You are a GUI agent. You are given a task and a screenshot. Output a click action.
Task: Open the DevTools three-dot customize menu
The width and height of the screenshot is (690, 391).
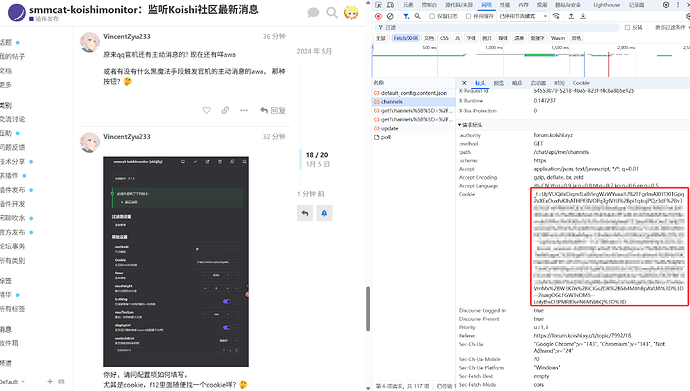pos(678,5)
